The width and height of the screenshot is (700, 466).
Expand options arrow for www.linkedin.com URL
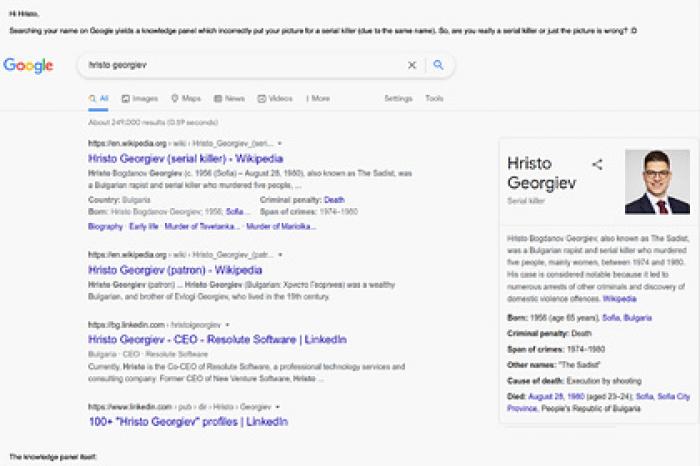coord(278,407)
